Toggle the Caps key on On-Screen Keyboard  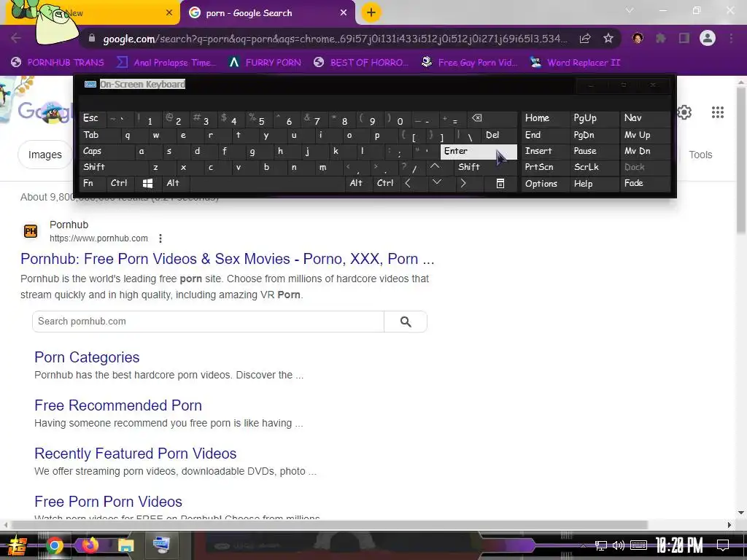click(107, 152)
